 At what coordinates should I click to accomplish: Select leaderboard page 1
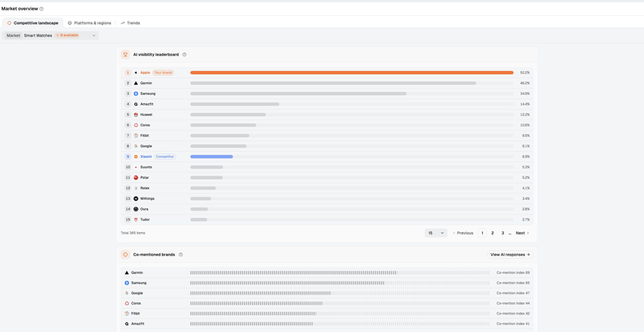482,233
